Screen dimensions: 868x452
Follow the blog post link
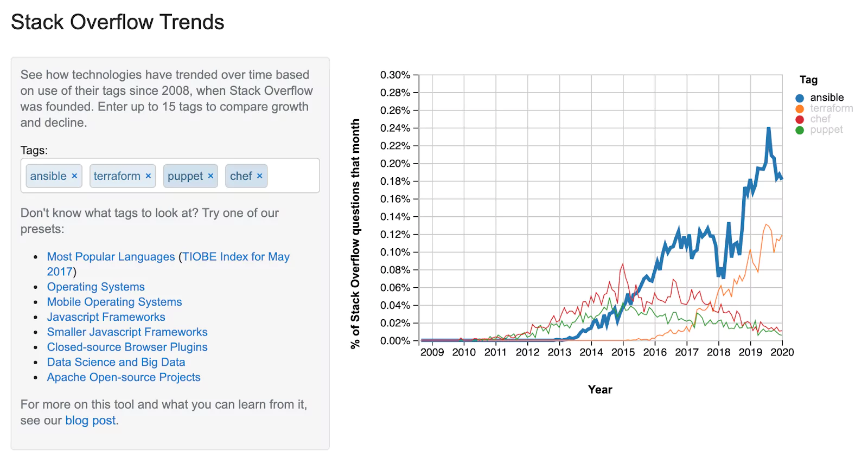point(91,421)
